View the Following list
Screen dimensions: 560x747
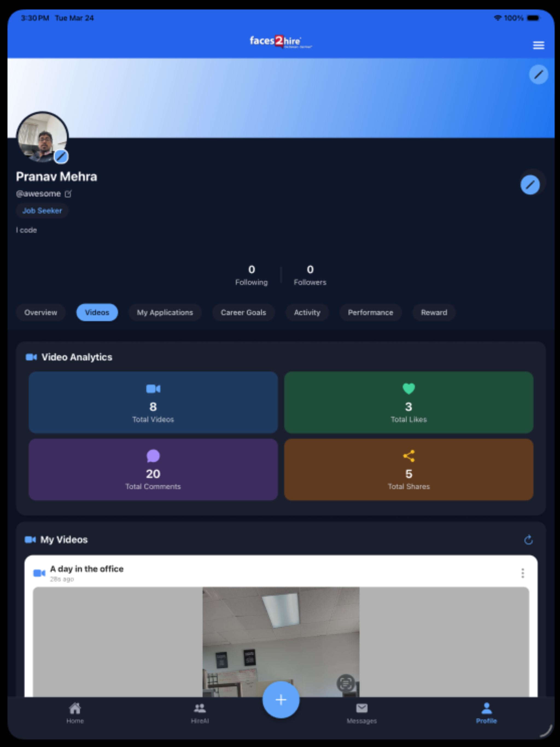point(251,275)
